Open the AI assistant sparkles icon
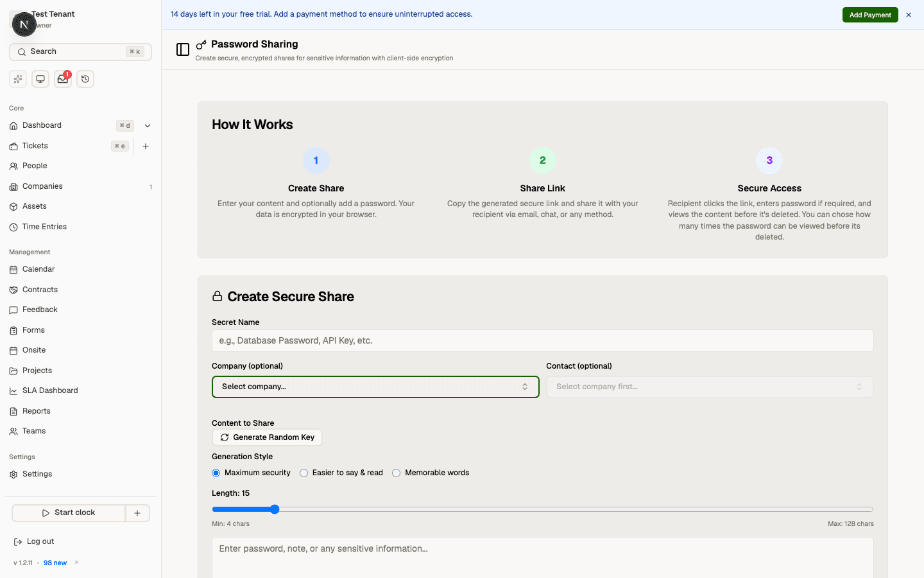 pos(17,78)
